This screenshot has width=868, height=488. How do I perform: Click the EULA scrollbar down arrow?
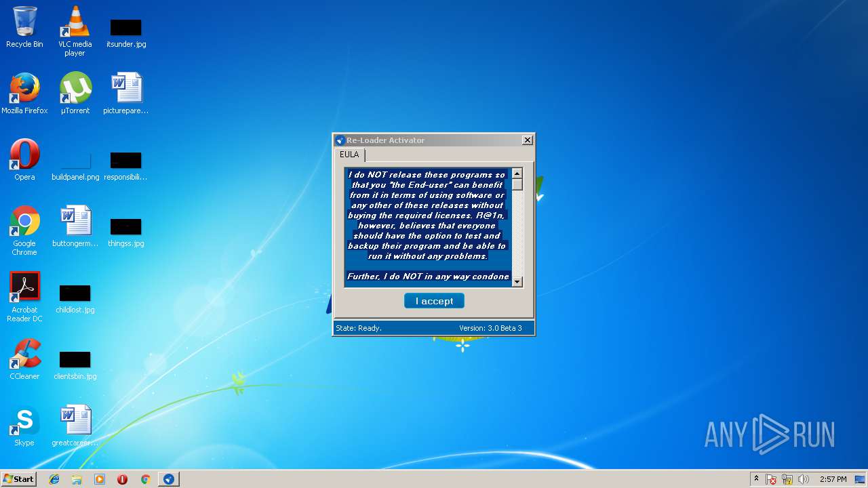tap(517, 282)
